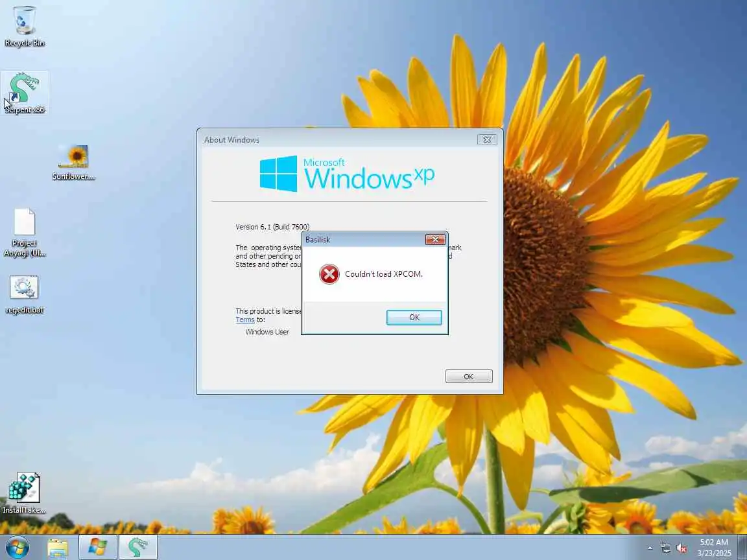Switch to the About Windows taskbar button

[98, 548]
